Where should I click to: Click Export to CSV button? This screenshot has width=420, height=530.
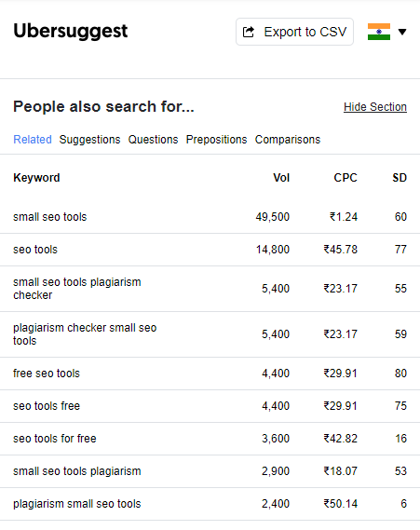(x=294, y=32)
